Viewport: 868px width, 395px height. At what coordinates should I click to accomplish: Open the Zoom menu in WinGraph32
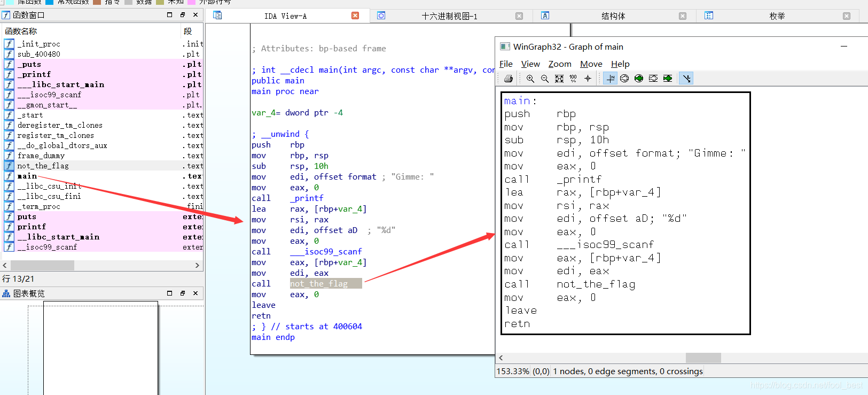560,64
